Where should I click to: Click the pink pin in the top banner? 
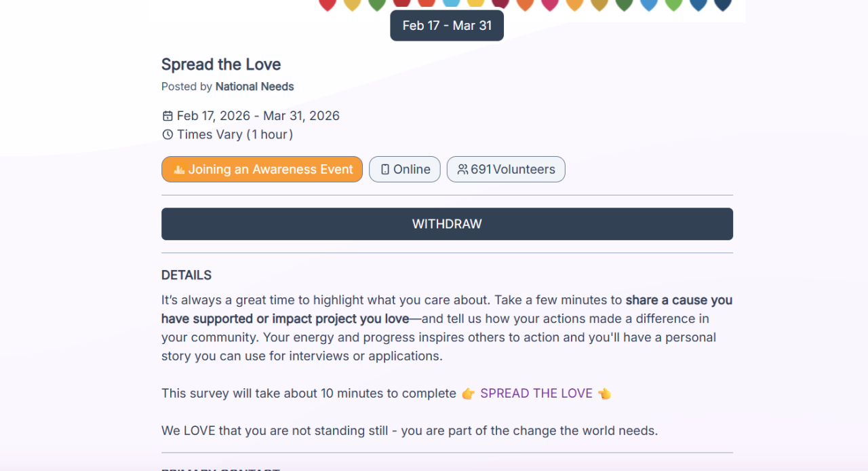550,5
